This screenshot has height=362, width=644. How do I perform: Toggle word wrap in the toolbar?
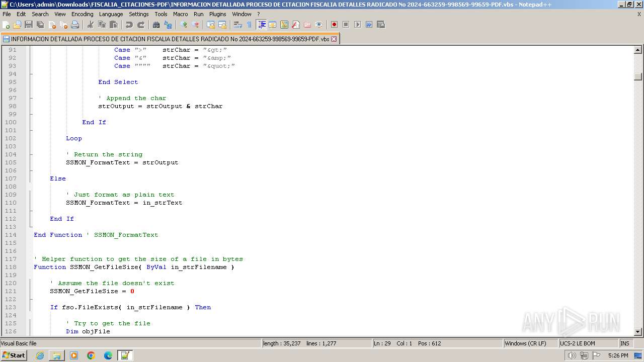[238, 25]
